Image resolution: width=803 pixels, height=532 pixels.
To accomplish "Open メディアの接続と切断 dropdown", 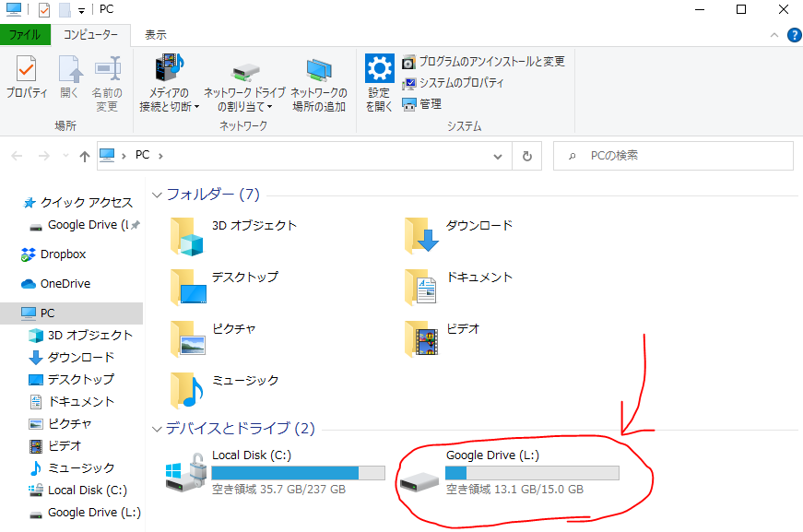I will tap(169, 84).
